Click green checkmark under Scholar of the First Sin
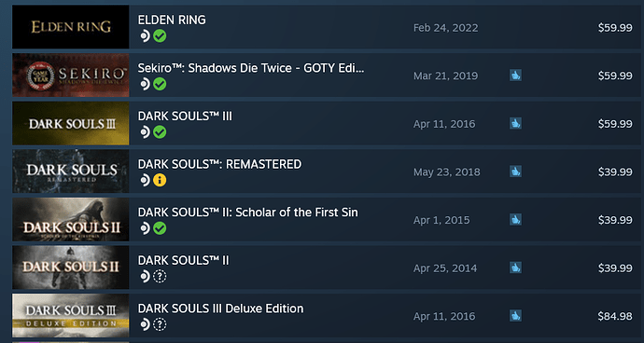This screenshot has height=343, width=644. click(160, 228)
